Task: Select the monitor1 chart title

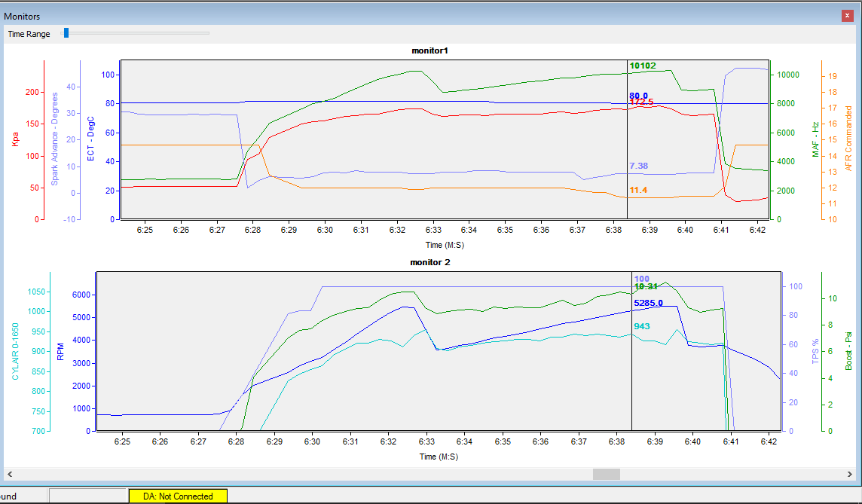Action: tap(430, 50)
